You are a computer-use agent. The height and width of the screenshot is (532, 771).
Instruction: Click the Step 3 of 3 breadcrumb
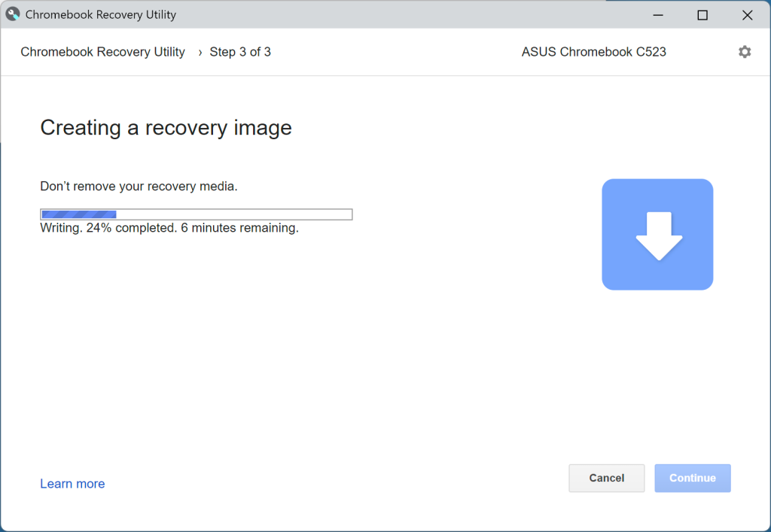240,52
